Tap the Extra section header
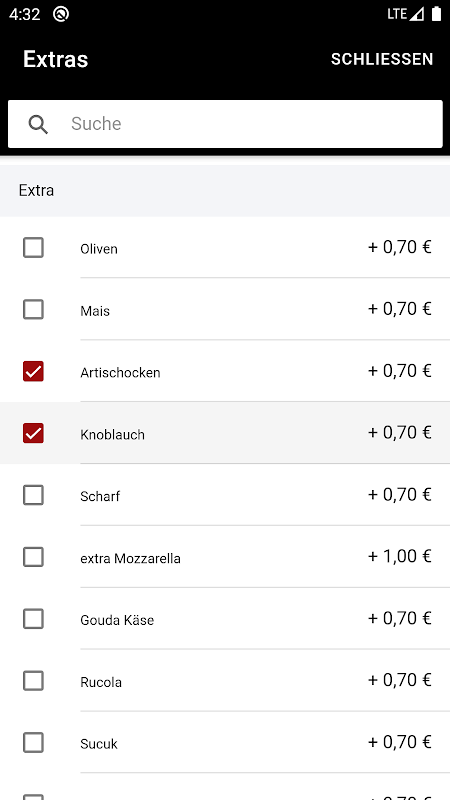This screenshot has height=800, width=450. pos(225,190)
